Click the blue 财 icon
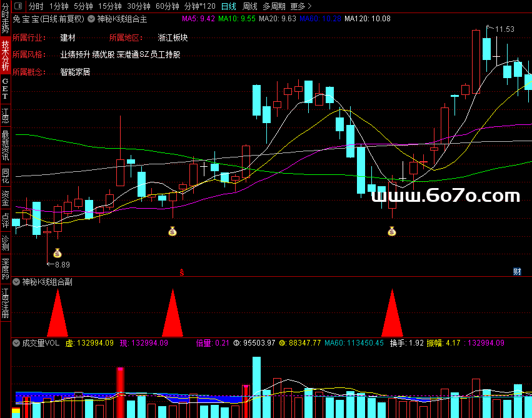 (517, 271)
